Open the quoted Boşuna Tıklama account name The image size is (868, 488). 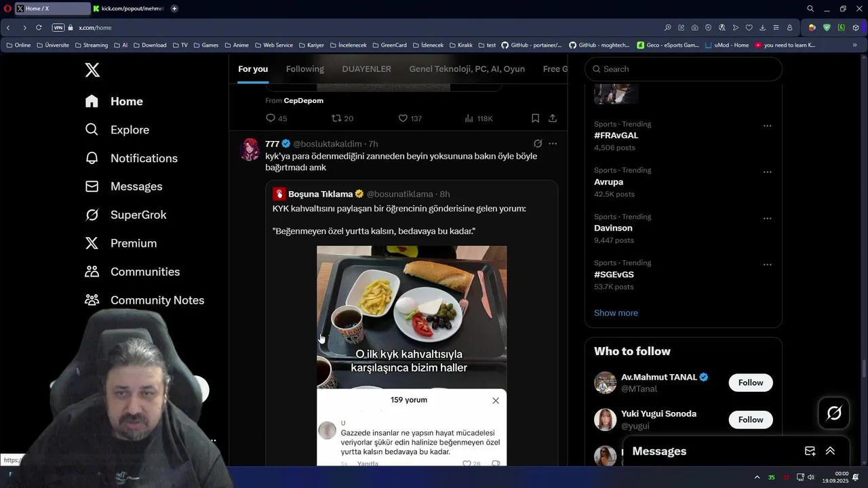pos(321,194)
